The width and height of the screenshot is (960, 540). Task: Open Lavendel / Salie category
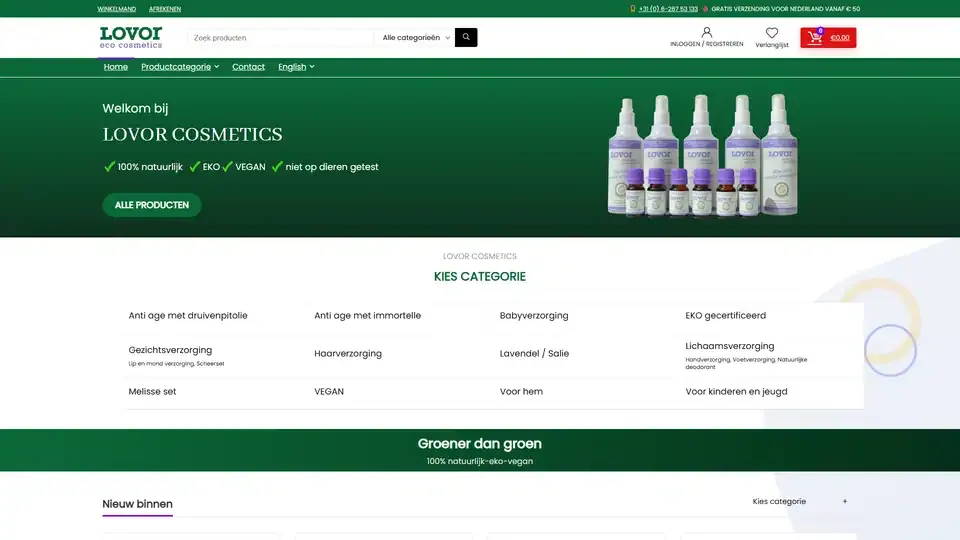(x=534, y=353)
